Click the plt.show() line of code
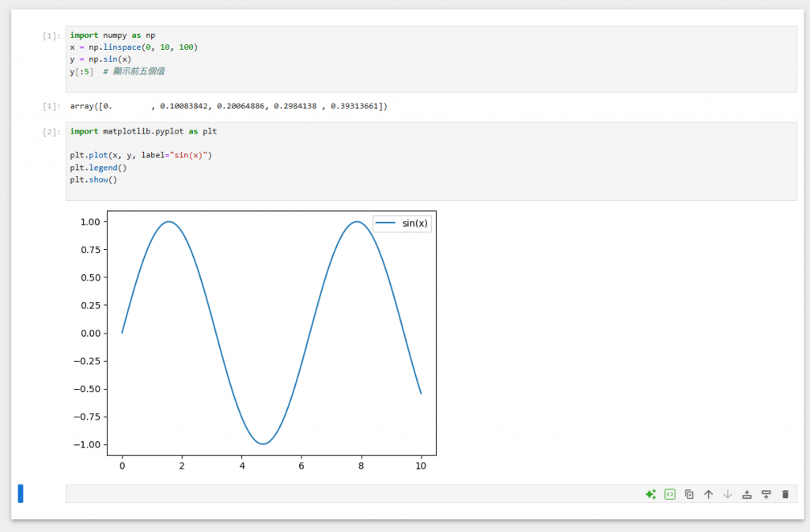The width and height of the screenshot is (810, 532). [x=93, y=179]
